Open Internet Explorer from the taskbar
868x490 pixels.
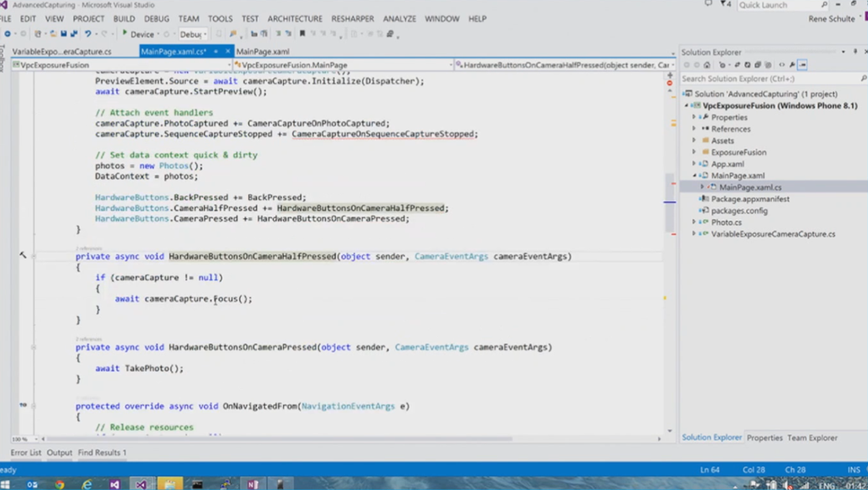pyautogui.click(x=87, y=484)
